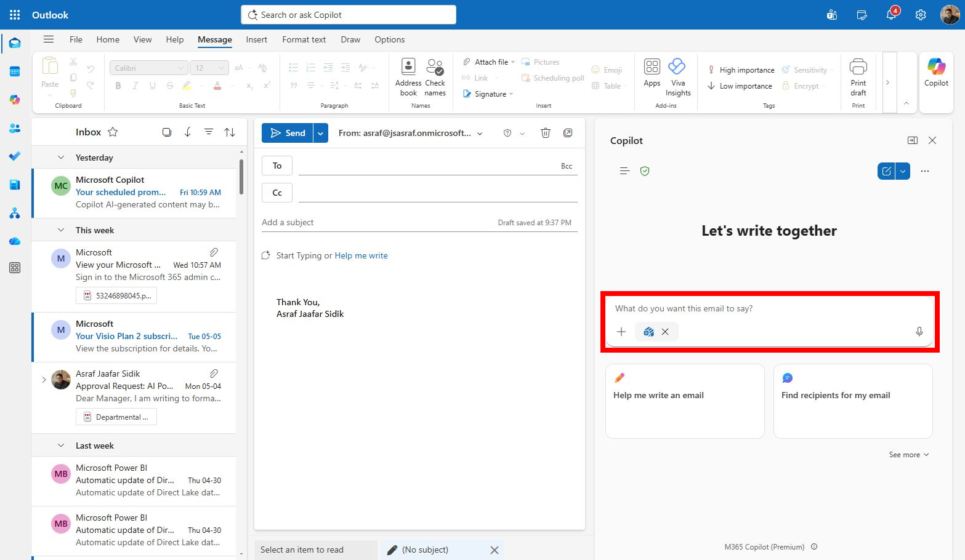This screenshot has height=560, width=965.
Task: Open Microsoft Copilot scheduled prompt email
Action: pyautogui.click(x=134, y=192)
